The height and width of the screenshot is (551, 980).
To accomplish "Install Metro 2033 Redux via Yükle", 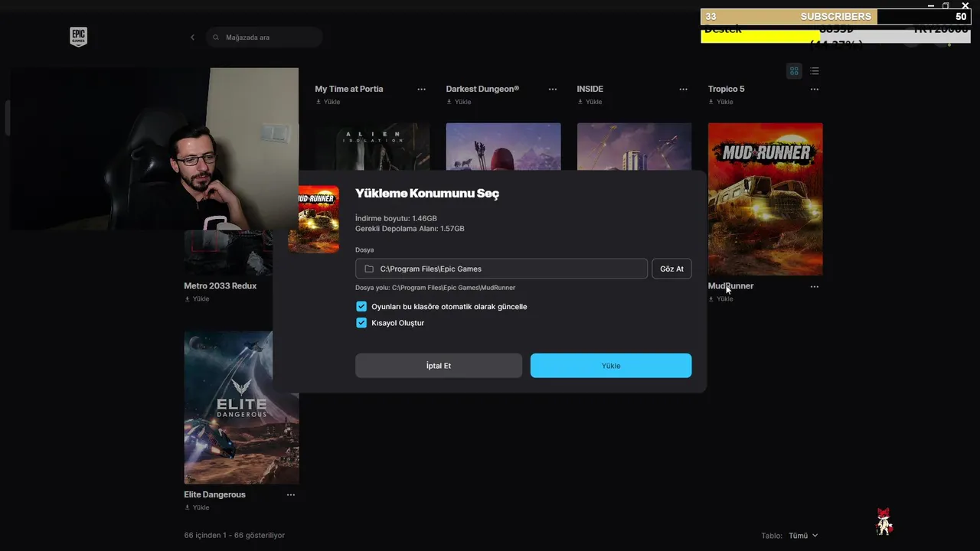I will 197,299.
